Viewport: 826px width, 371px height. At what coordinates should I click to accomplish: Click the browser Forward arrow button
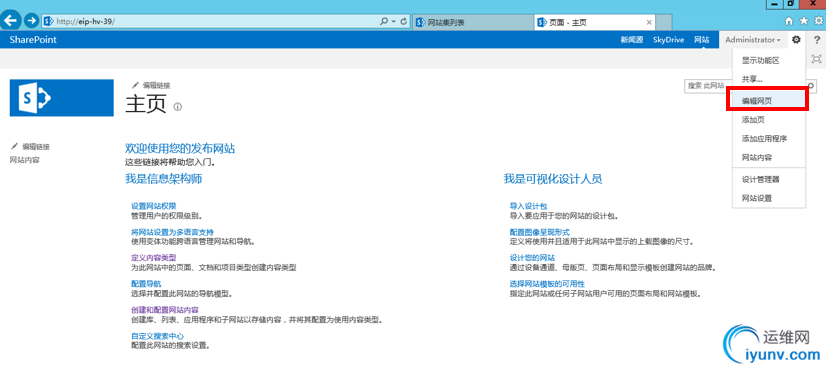[x=32, y=21]
